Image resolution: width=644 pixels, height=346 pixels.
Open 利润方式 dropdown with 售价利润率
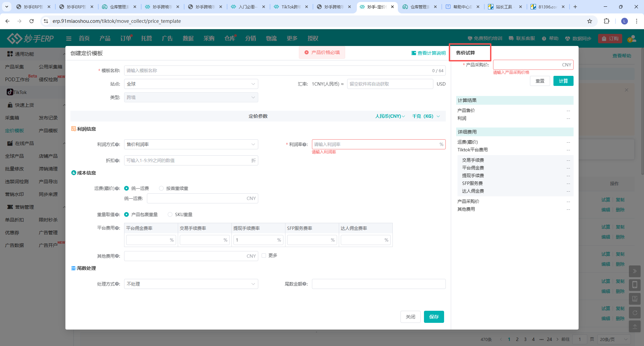tap(191, 145)
